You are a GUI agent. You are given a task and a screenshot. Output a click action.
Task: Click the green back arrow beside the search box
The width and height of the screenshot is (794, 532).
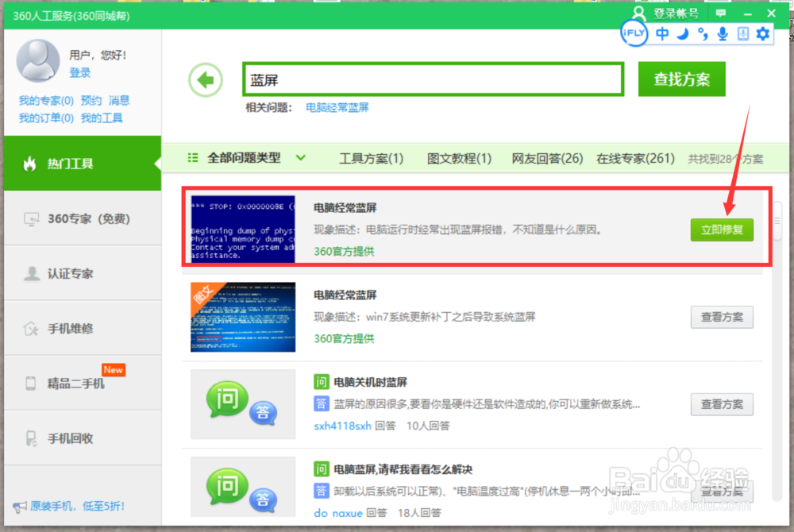tap(206, 79)
